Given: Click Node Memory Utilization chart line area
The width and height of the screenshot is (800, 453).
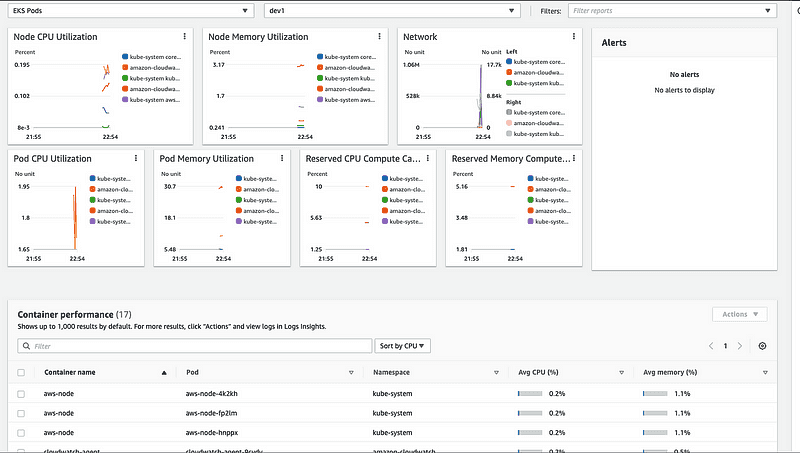Looking at the screenshot, I should [265, 96].
